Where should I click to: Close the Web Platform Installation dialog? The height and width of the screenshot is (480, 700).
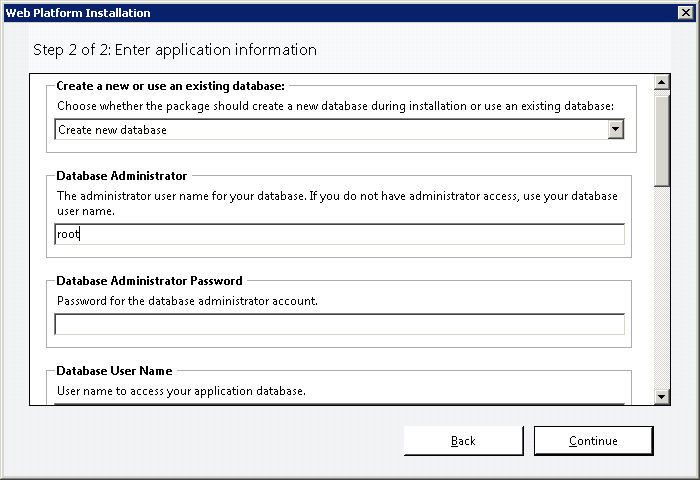686,13
